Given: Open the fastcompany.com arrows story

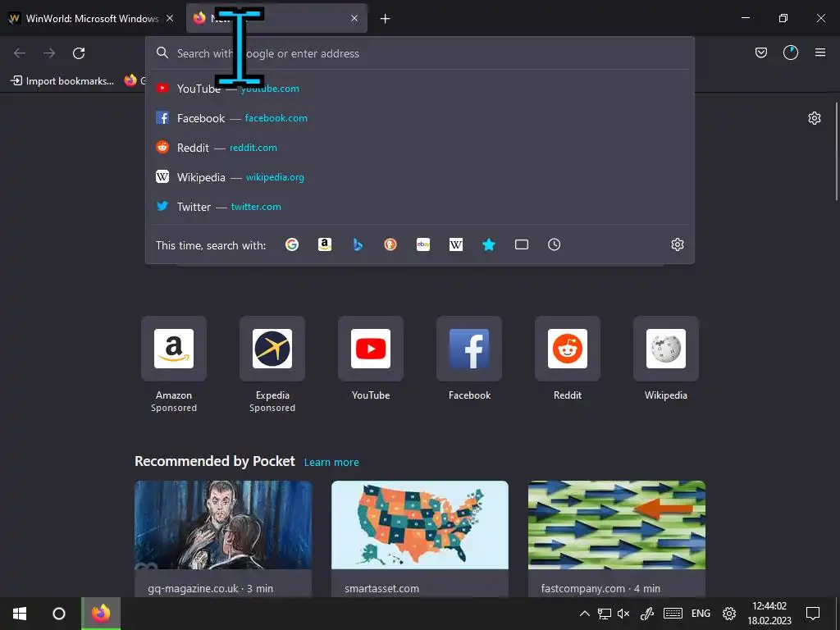Looking at the screenshot, I should [617, 539].
